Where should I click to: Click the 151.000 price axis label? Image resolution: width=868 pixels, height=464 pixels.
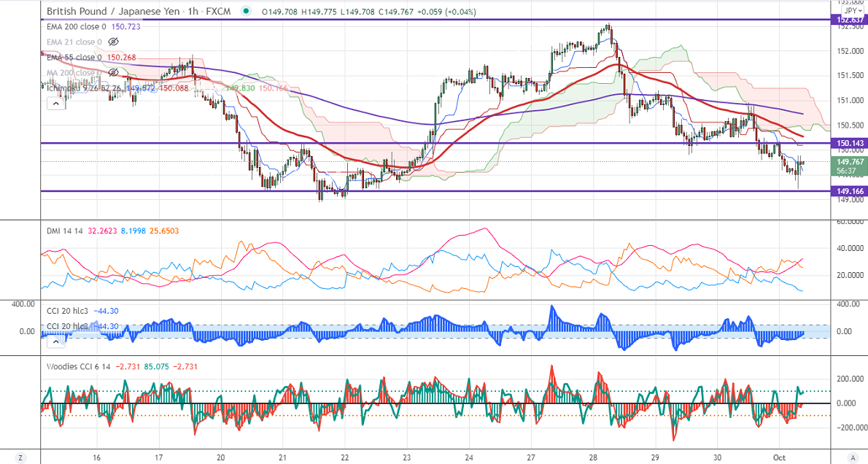[x=850, y=100]
